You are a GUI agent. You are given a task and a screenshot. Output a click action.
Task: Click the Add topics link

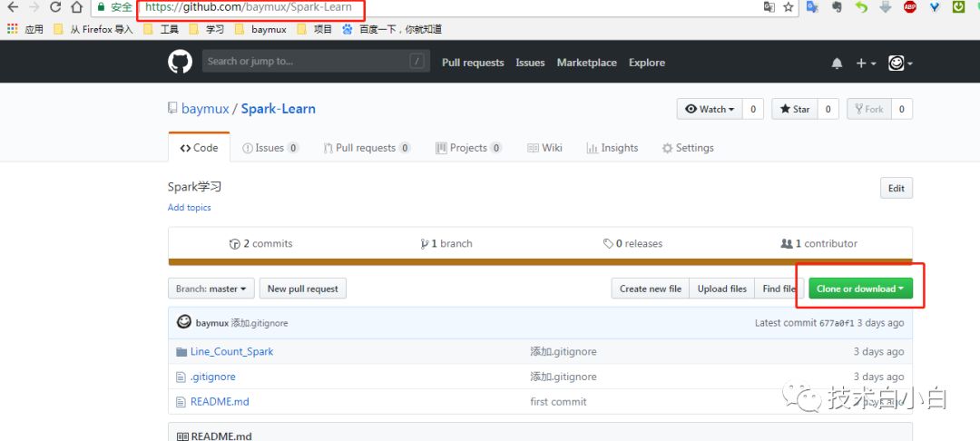pyautogui.click(x=189, y=208)
